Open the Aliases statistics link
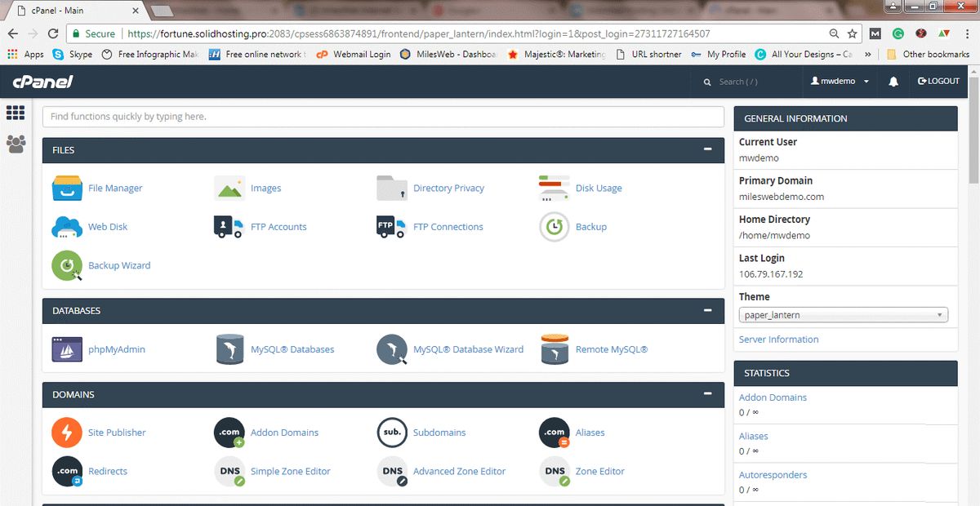 754,436
